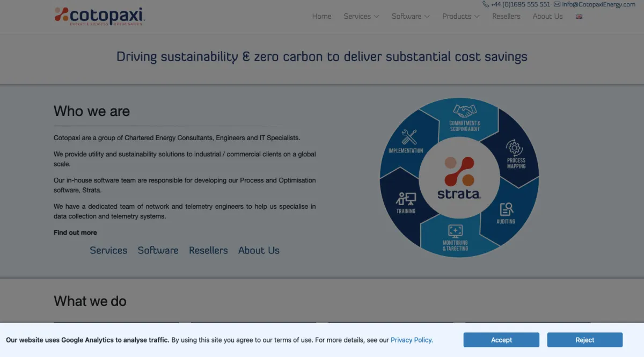This screenshot has height=357, width=644.
Task: Click the Process Mapping gear icon
Action: [x=514, y=148]
